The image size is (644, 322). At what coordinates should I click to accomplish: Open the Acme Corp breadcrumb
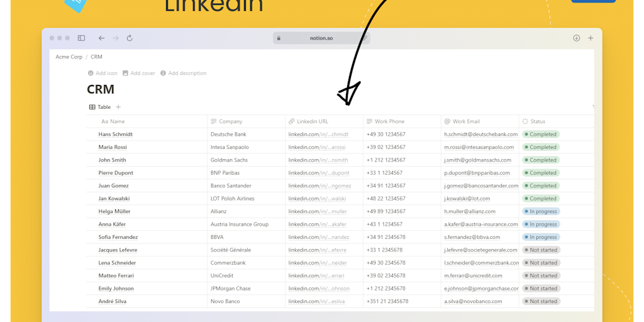(69, 57)
